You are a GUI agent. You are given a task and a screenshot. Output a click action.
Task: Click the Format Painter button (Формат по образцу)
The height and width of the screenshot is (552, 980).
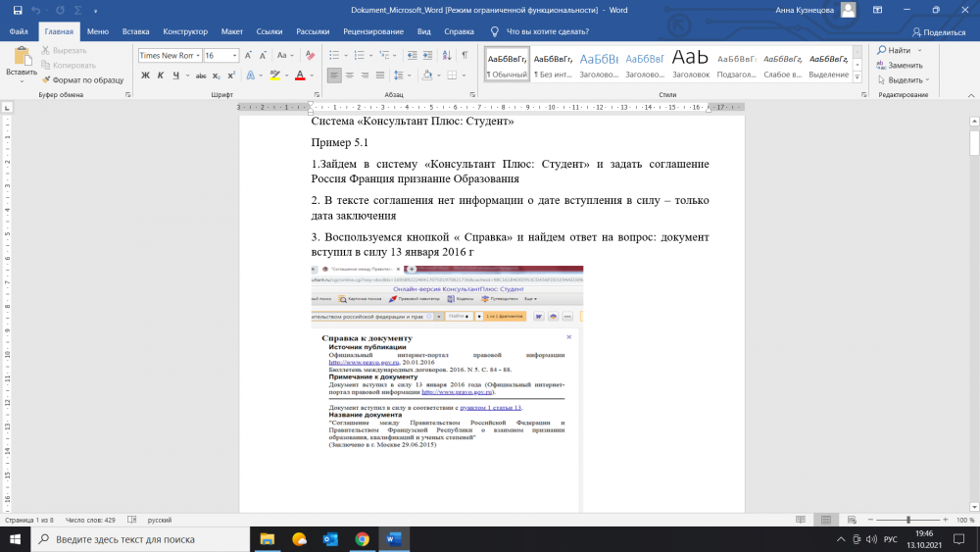pos(82,79)
